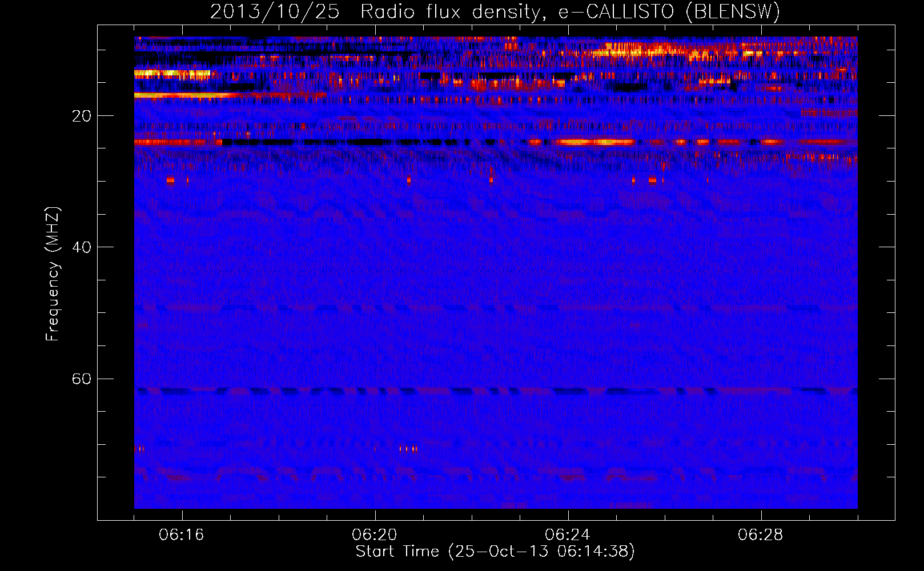Click the 06:24 time tick label

pos(568,535)
